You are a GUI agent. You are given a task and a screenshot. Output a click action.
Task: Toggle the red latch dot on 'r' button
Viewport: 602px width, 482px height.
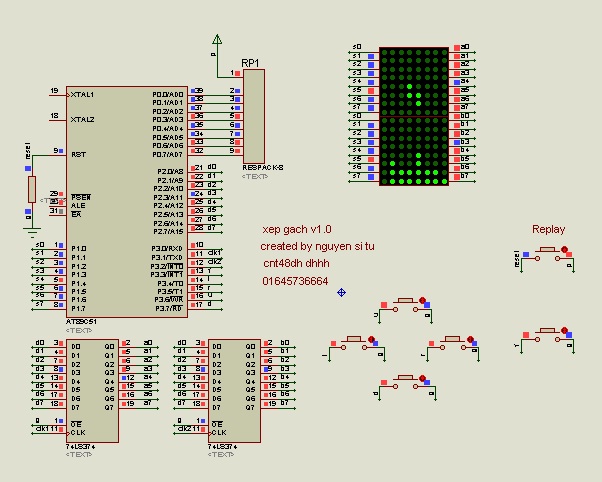(x=470, y=339)
